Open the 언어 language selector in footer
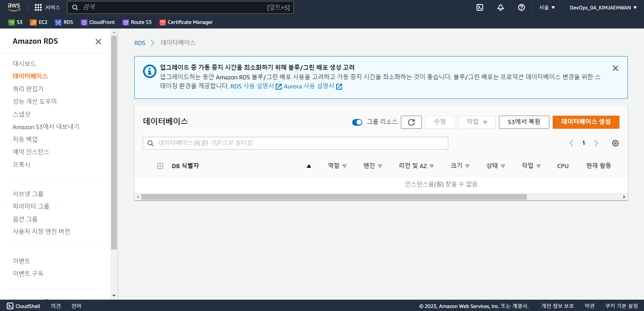The height and width of the screenshot is (311, 644). point(76,306)
